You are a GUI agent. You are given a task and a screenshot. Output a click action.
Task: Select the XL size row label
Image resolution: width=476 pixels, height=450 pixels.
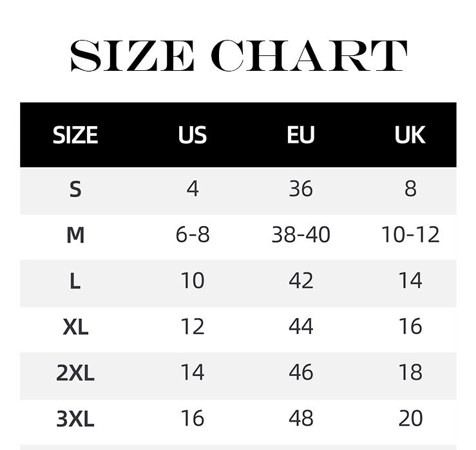(75, 327)
